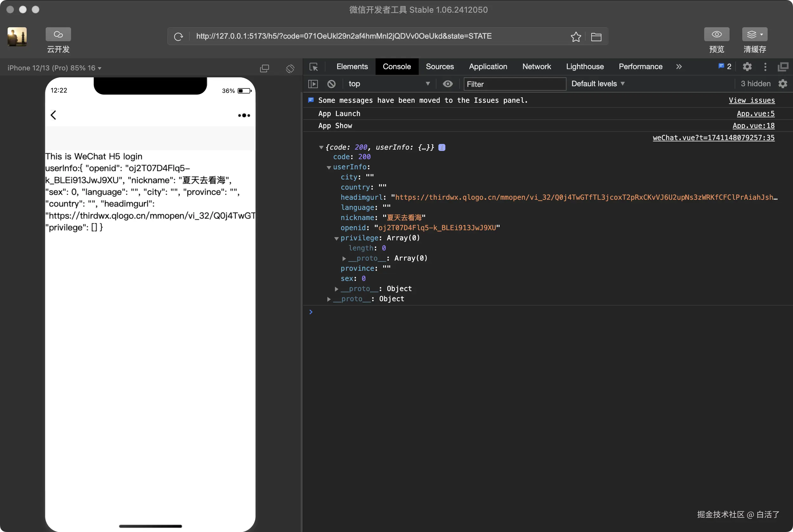793x532 pixels.
Task: Click the rotate device icon
Action: [x=290, y=68]
